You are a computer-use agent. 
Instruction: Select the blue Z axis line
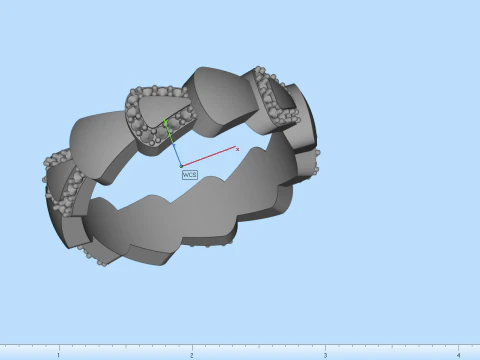pos(177,155)
